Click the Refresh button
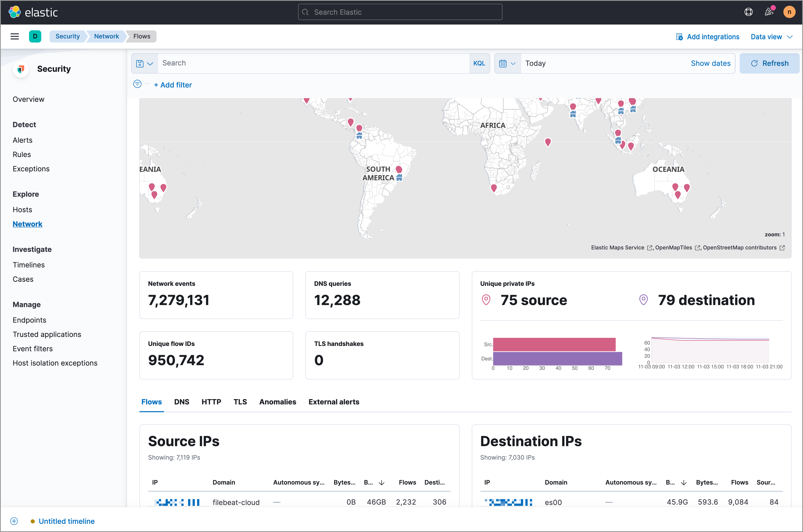This screenshot has height=532, width=803. click(770, 63)
